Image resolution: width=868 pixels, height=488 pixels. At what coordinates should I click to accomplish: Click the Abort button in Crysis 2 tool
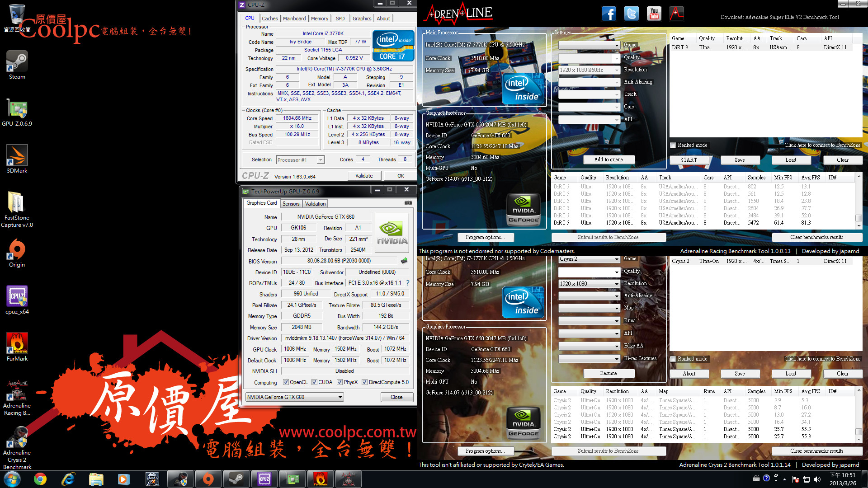pos(689,374)
